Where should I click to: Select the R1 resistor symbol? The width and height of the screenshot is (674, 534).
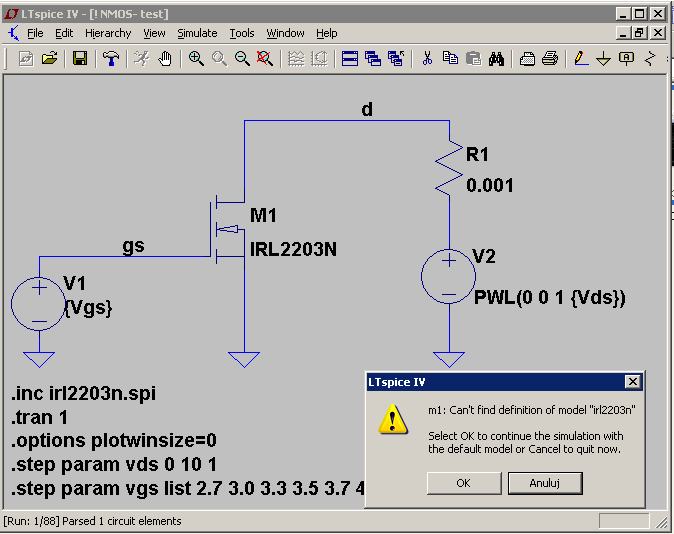[x=449, y=168]
